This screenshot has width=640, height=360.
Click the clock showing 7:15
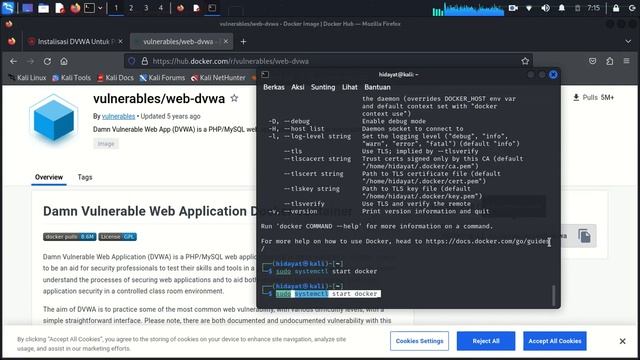click(x=593, y=8)
